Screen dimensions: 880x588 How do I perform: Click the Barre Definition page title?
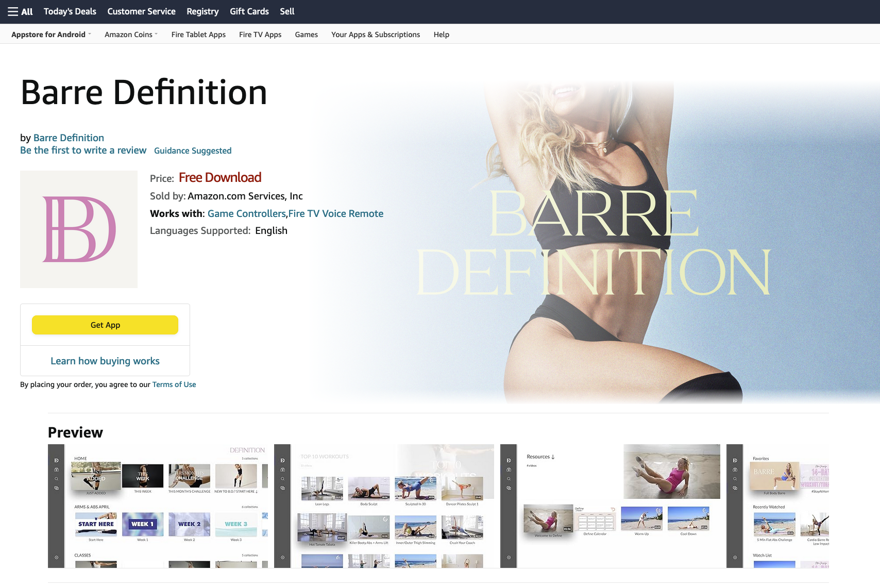(x=144, y=93)
